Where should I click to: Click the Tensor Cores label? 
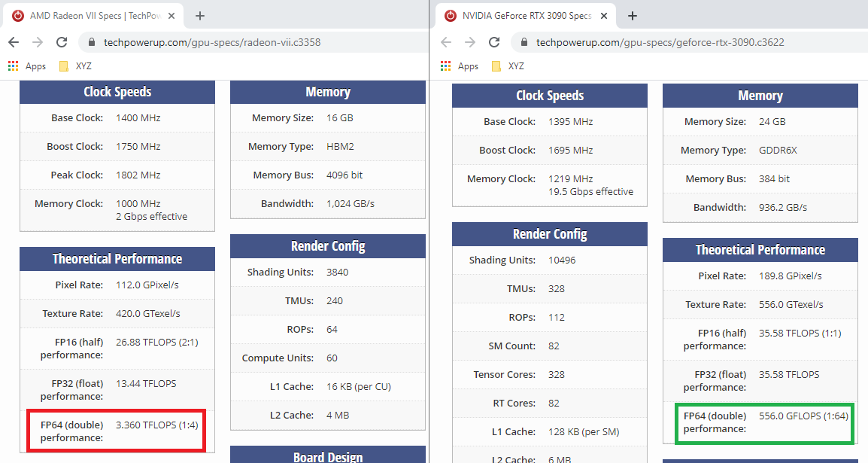(x=504, y=375)
